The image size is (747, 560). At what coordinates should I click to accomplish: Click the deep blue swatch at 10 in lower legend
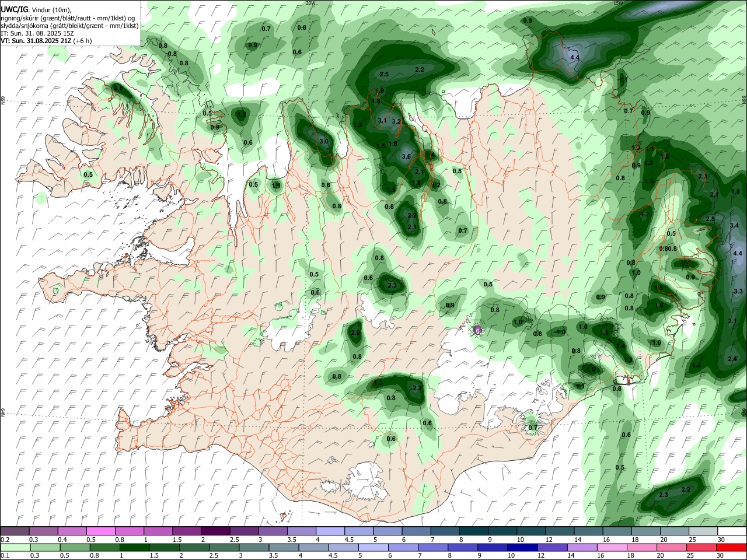click(x=522, y=548)
